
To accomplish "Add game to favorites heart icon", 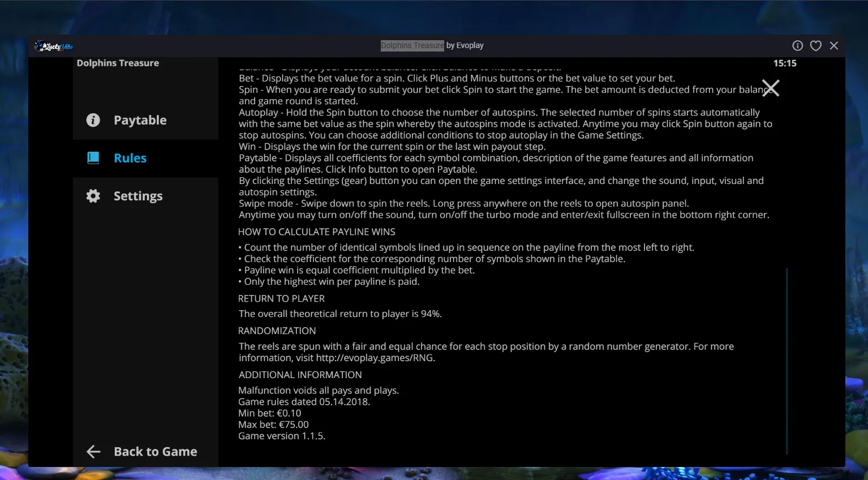I will 815,45.
